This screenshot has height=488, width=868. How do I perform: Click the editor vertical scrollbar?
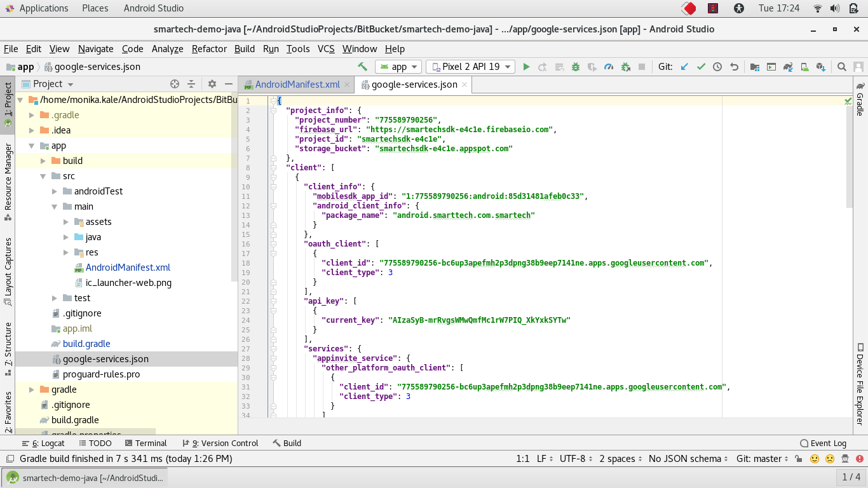coord(849,157)
